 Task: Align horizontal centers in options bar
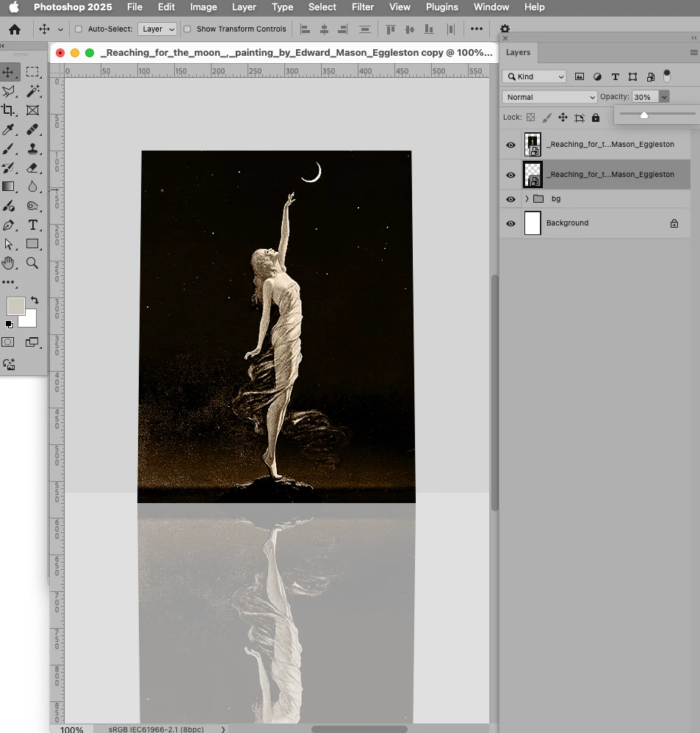[324, 29]
